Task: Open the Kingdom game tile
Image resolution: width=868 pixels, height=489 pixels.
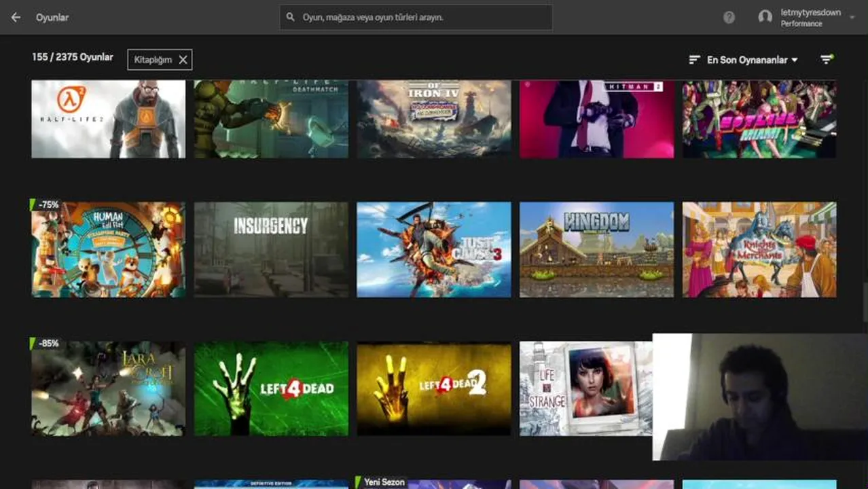Action: [x=597, y=249]
